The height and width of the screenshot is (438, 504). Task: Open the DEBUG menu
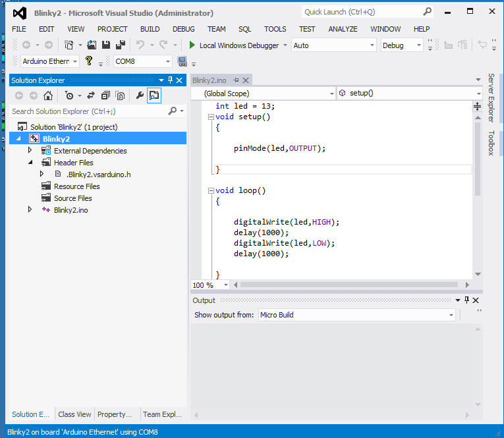pyautogui.click(x=184, y=29)
